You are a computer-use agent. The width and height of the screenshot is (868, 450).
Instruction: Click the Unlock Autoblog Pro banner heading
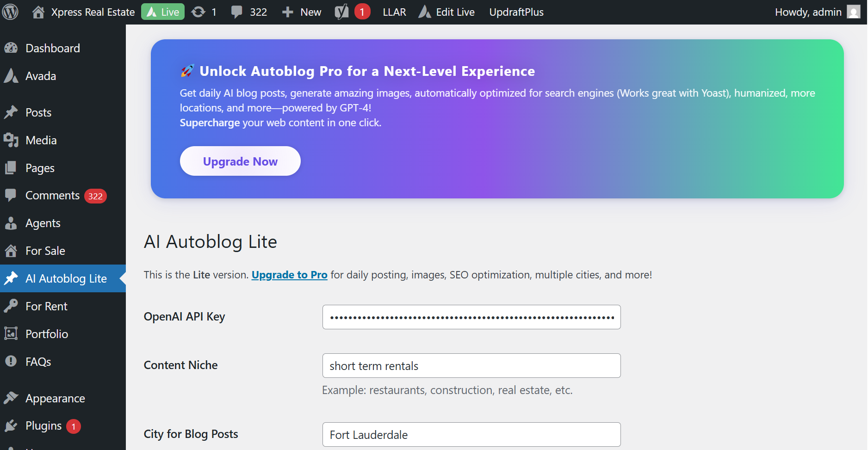pyautogui.click(x=367, y=71)
